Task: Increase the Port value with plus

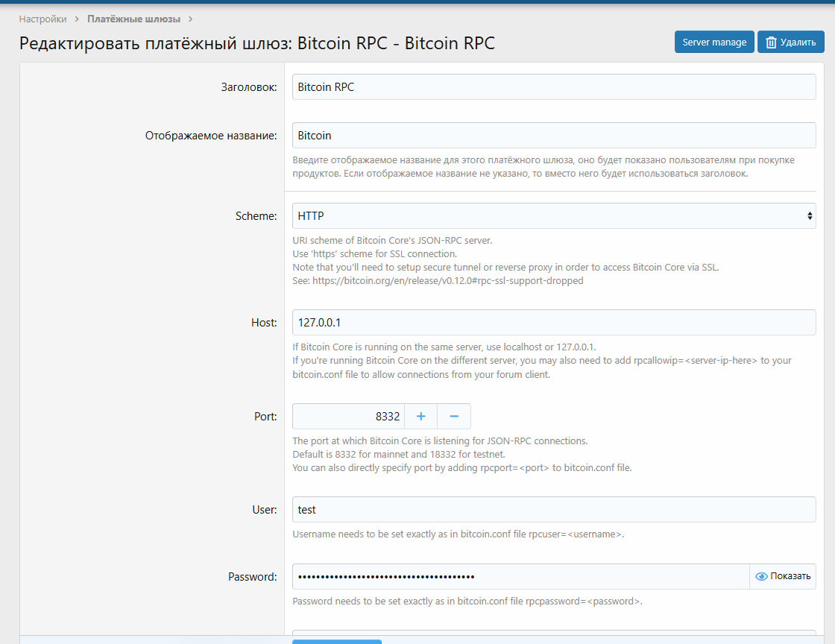Action: tap(420, 416)
